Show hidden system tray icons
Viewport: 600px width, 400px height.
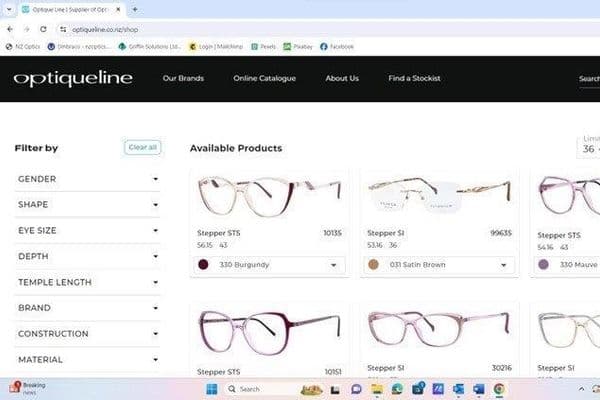(x=581, y=389)
